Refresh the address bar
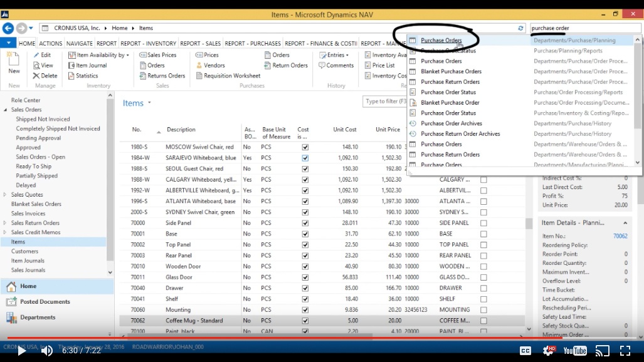Viewport: 644px width, 362px height. (x=520, y=28)
